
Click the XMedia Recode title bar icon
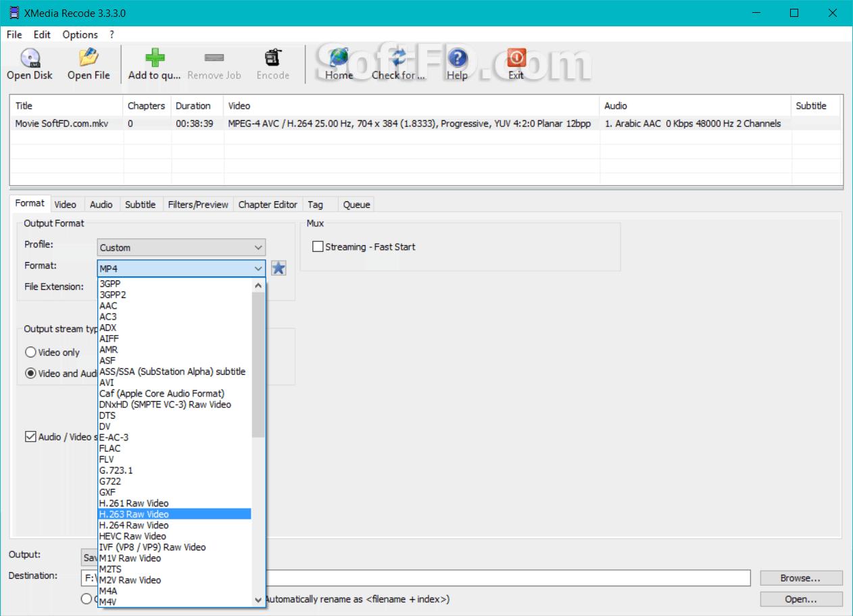click(x=14, y=13)
